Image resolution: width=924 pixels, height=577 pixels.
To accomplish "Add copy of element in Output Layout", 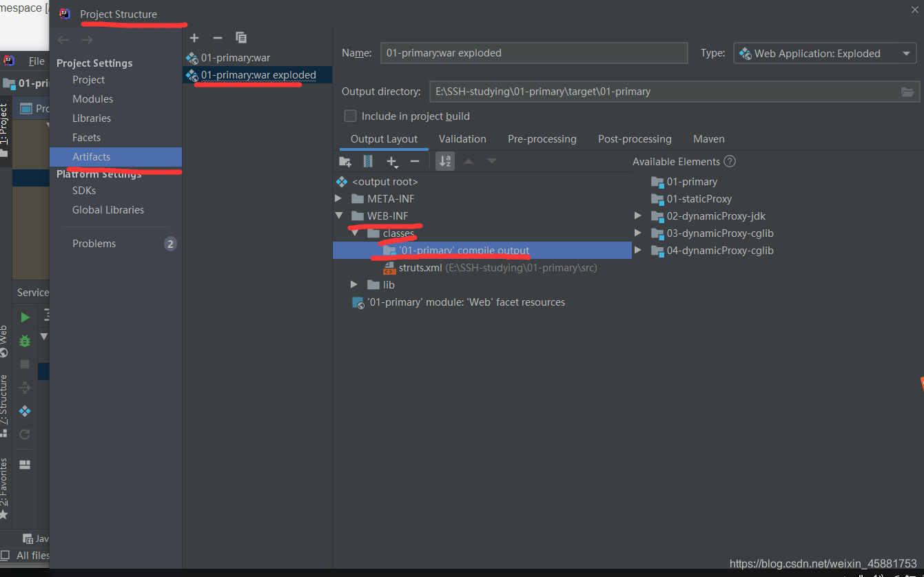I will (392, 161).
